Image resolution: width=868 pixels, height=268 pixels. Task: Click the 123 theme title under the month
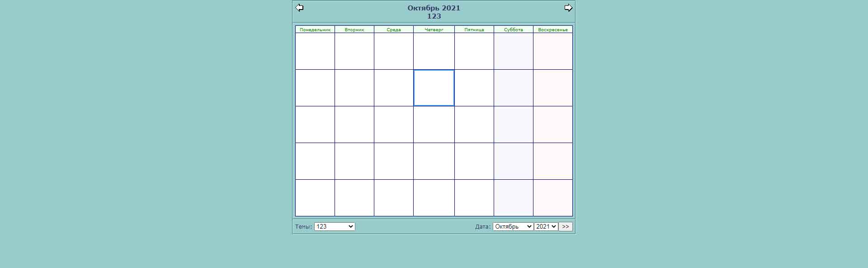coord(434,16)
